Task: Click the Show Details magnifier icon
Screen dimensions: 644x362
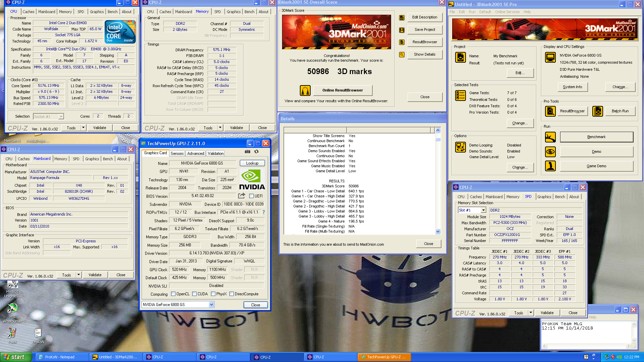Action: (x=401, y=55)
